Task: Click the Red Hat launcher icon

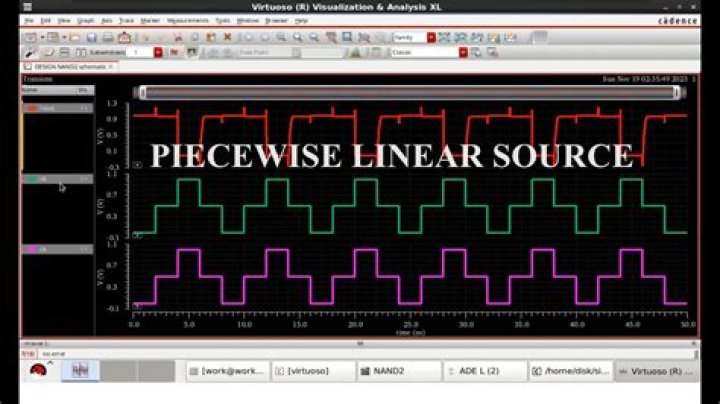Action: pyautogui.click(x=39, y=371)
